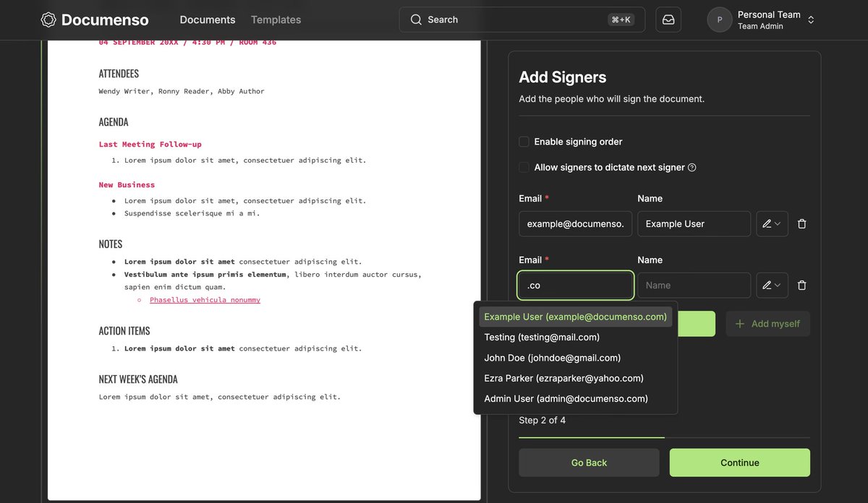
Task: Click the Add myself button
Action: click(767, 324)
